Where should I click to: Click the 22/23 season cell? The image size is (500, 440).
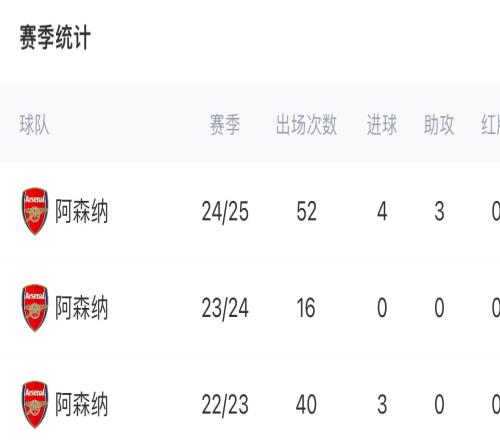pyautogui.click(x=225, y=405)
